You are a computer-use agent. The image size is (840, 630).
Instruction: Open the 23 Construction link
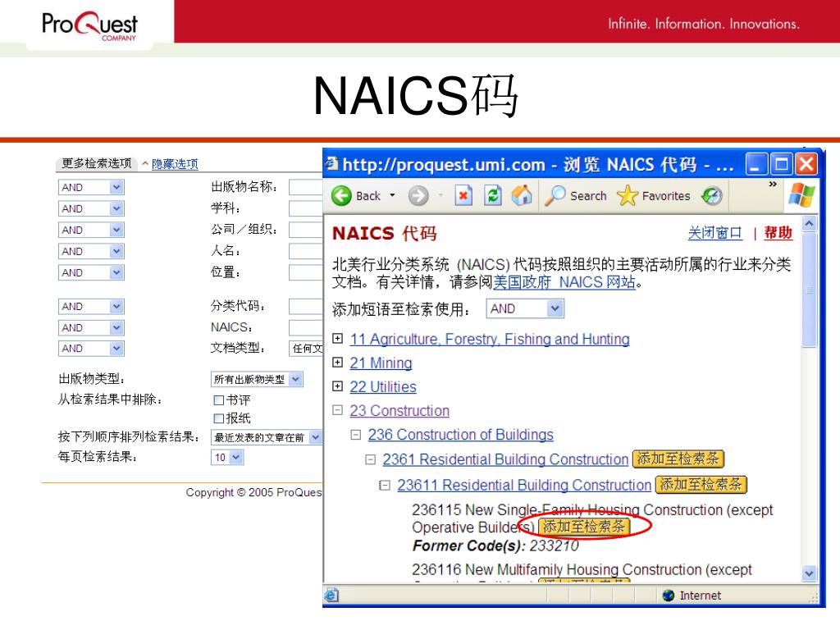[x=399, y=411]
